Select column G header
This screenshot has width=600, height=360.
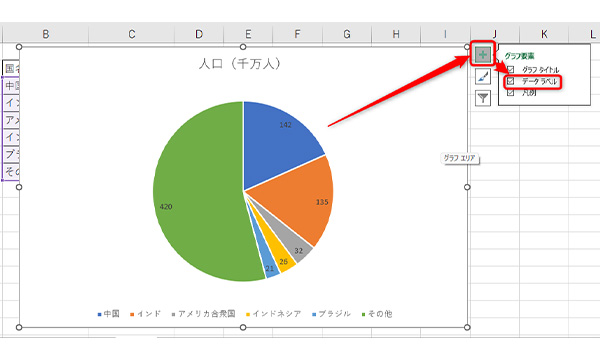coord(347,34)
